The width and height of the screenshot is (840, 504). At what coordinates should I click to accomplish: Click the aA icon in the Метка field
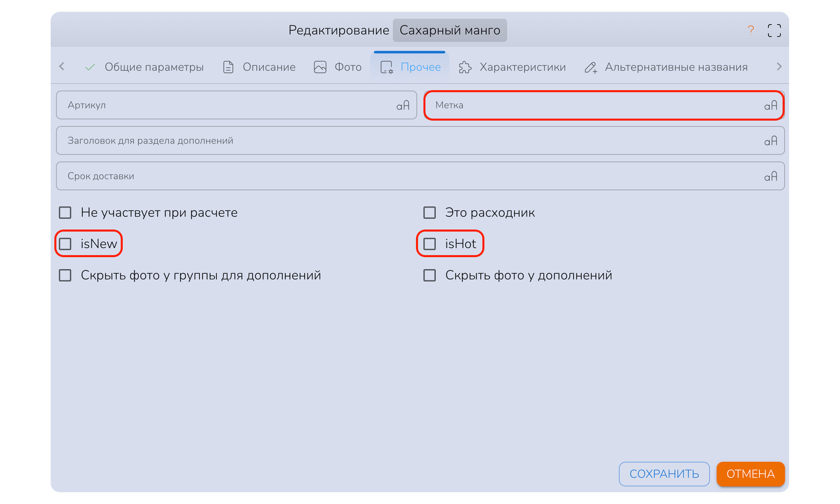pos(770,105)
